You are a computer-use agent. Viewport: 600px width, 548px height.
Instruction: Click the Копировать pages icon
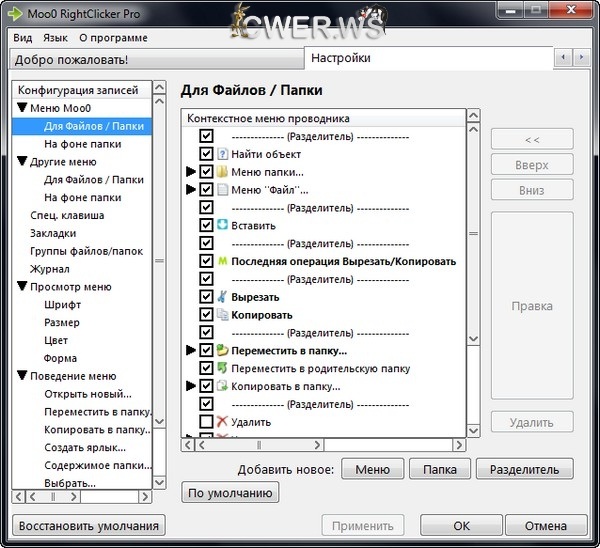(x=223, y=314)
